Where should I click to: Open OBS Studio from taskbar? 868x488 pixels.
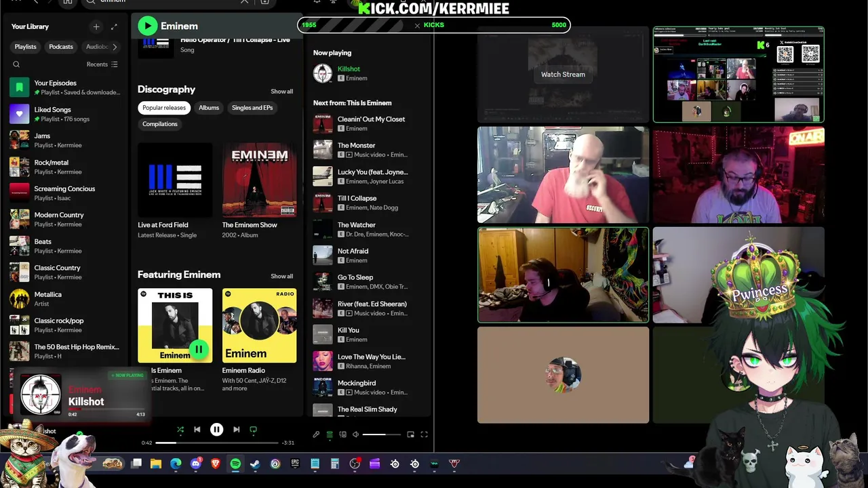pyautogui.click(x=355, y=464)
